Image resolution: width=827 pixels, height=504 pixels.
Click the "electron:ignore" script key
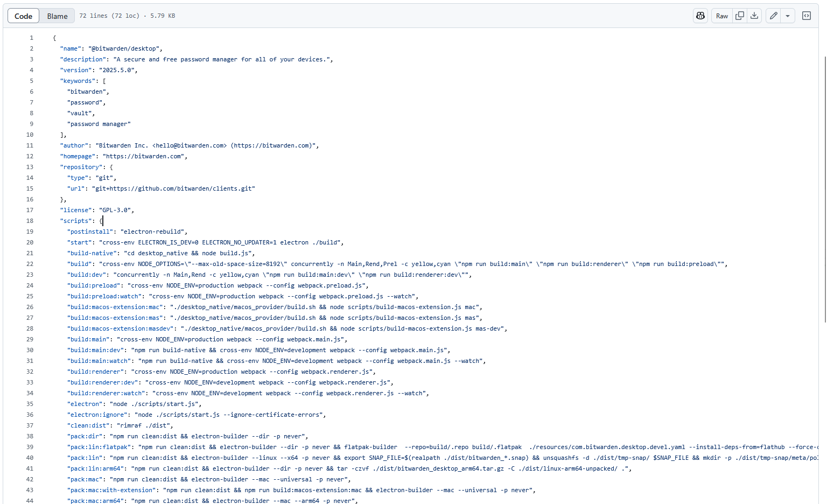[97, 415]
